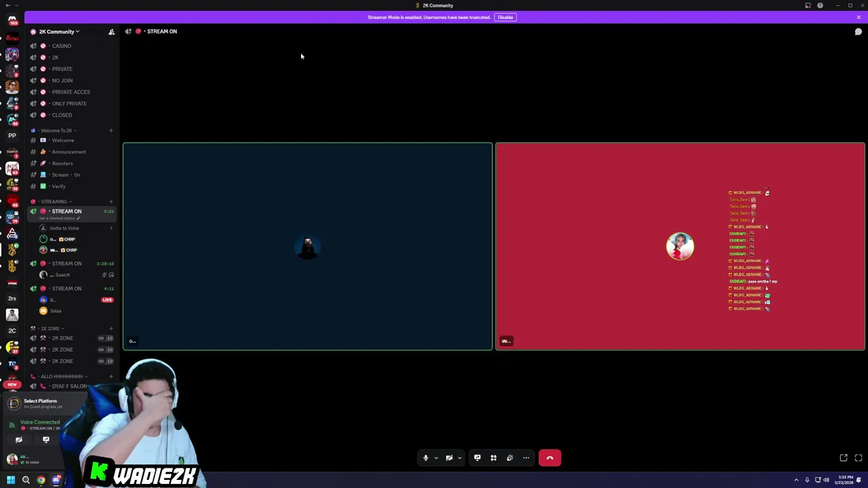The image size is (868, 488).
Task: Toggle camera in the voice connected panel
Action: click(19, 440)
